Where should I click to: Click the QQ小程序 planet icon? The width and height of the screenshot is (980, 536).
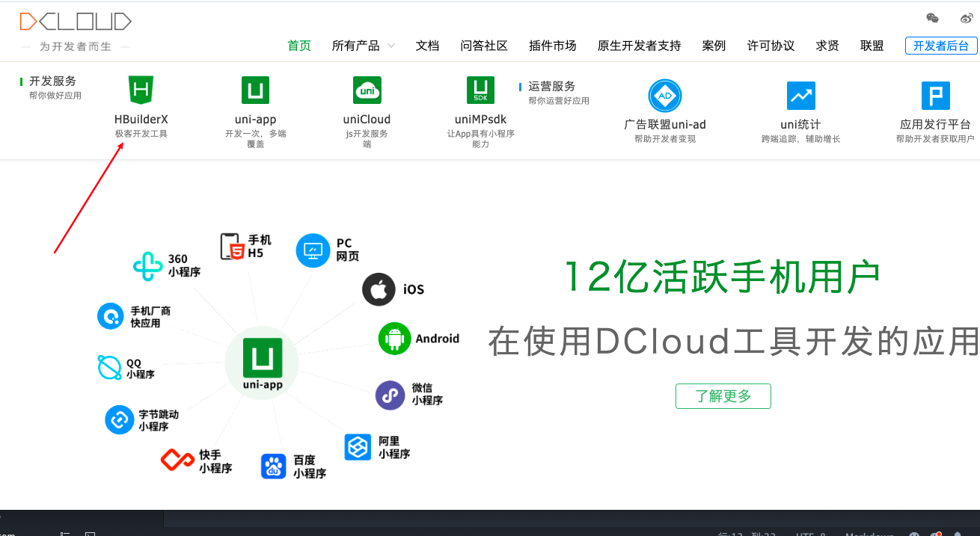pos(110,368)
